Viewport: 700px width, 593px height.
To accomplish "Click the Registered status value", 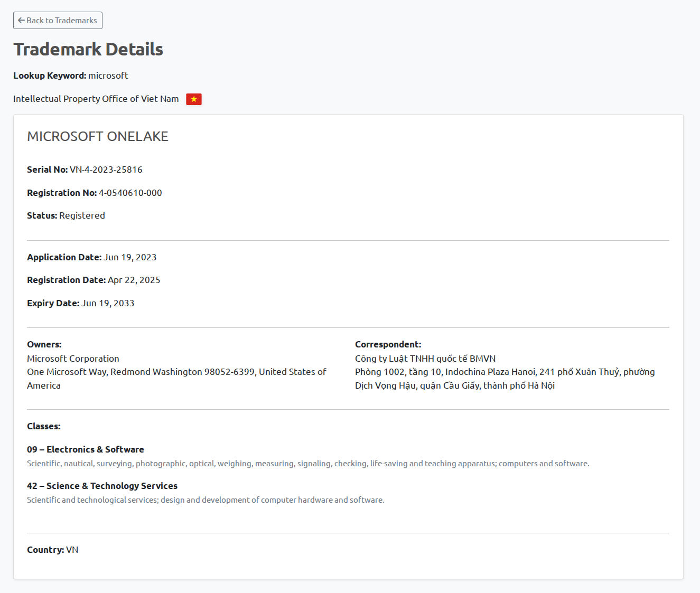I will coord(82,215).
